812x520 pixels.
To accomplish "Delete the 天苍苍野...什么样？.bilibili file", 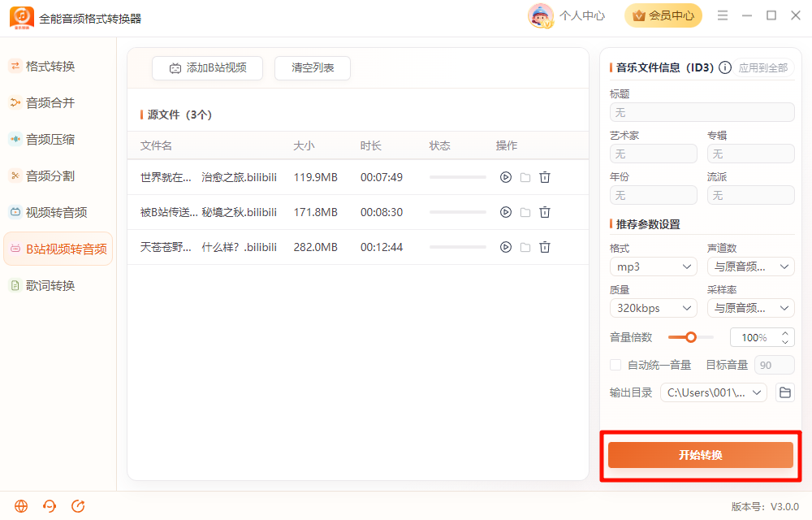I will (x=545, y=247).
